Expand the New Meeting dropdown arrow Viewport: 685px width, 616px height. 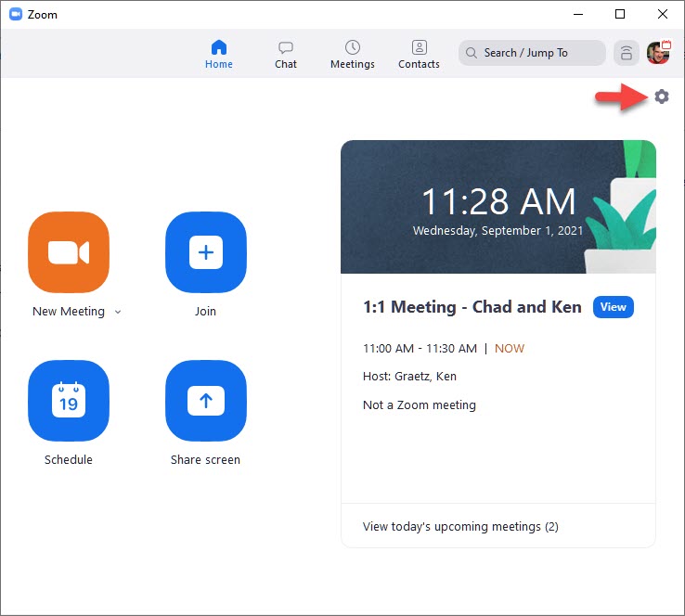[x=117, y=313]
